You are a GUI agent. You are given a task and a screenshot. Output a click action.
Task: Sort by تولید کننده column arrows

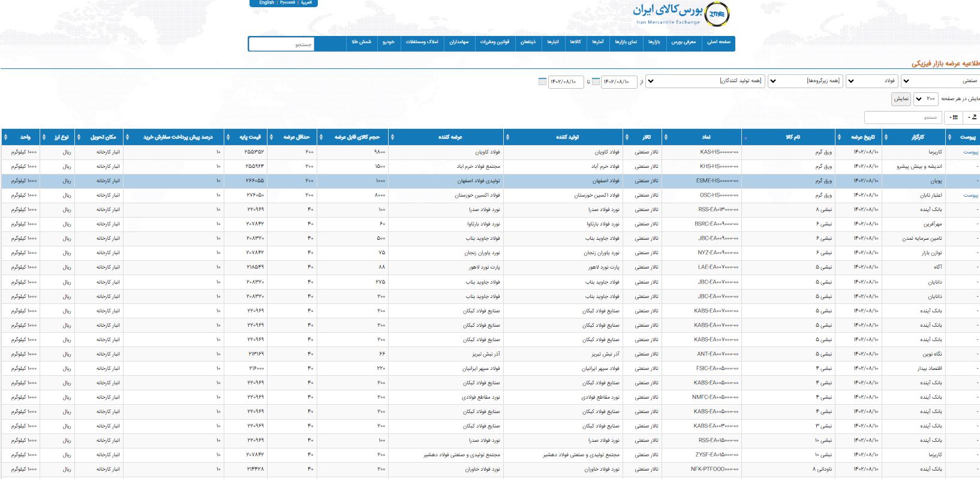[x=507, y=137]
